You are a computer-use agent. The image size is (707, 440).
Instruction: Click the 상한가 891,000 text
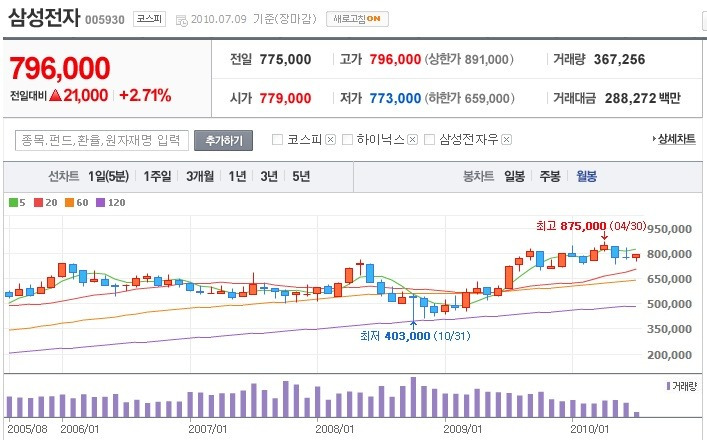click(x=469, y=59)
